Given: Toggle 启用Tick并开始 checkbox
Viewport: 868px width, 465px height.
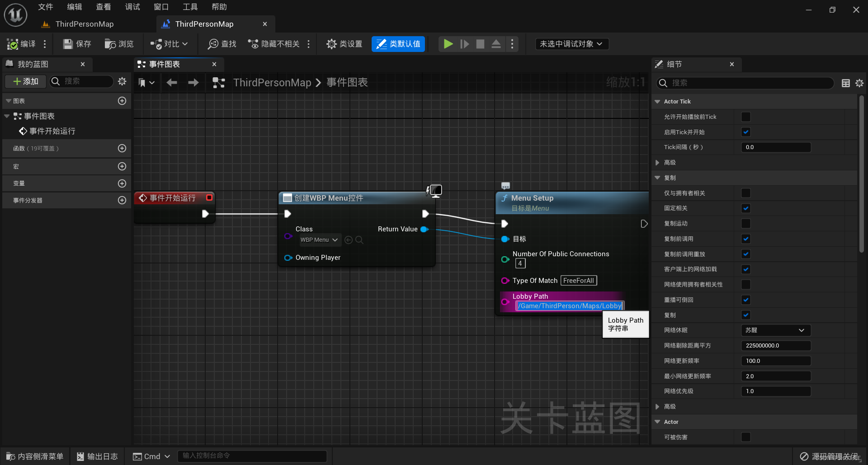Looking at the screenshot, I should point(746,132).
